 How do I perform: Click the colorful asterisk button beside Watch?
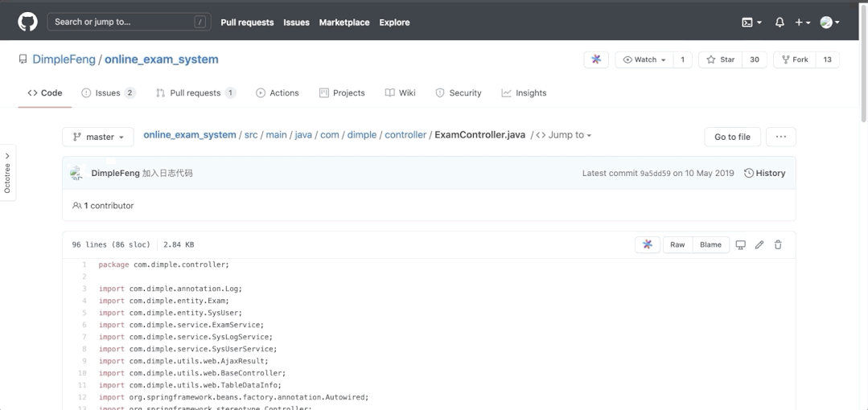point(596,59)
